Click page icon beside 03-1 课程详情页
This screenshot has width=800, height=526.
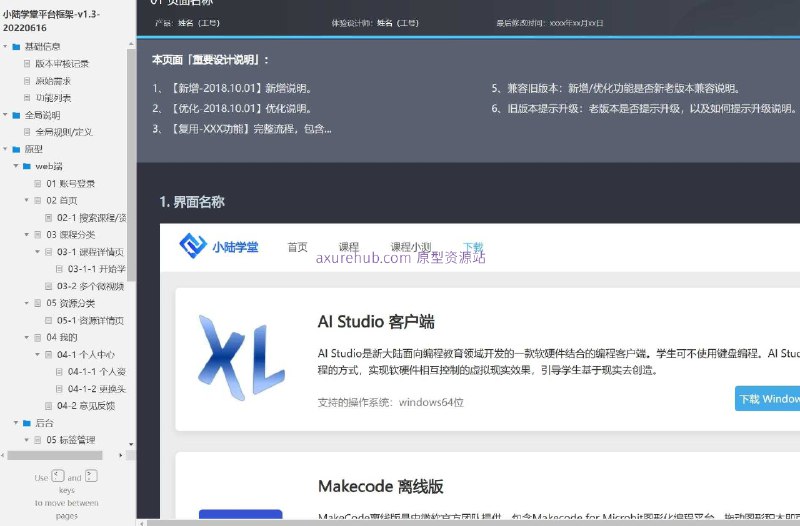click(x=48, y=252)
